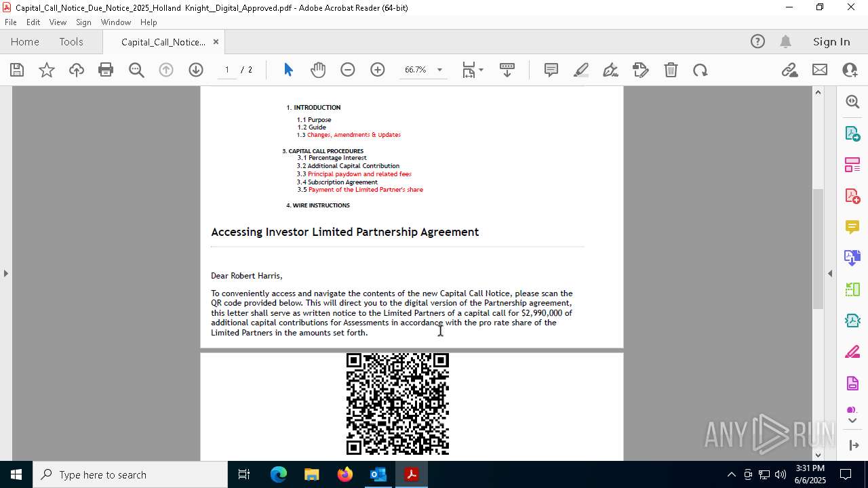Close the Capital_Call_Notice document tab

pos(216,42)
